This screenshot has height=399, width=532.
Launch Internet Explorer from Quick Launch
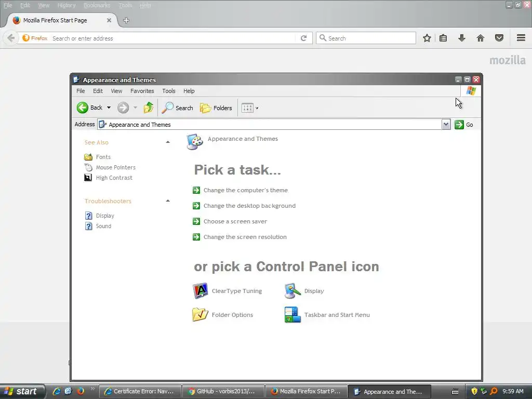point(56,391)
